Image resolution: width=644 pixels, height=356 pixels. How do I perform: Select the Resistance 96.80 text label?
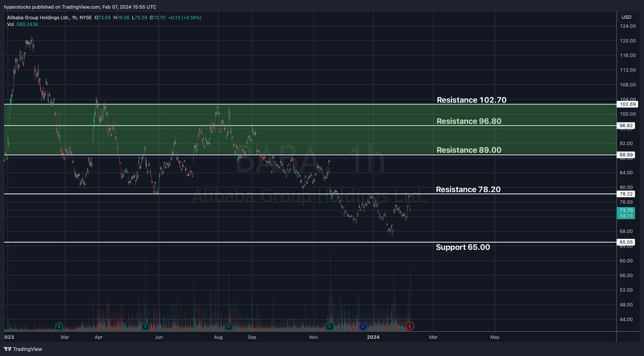[469, 121]
